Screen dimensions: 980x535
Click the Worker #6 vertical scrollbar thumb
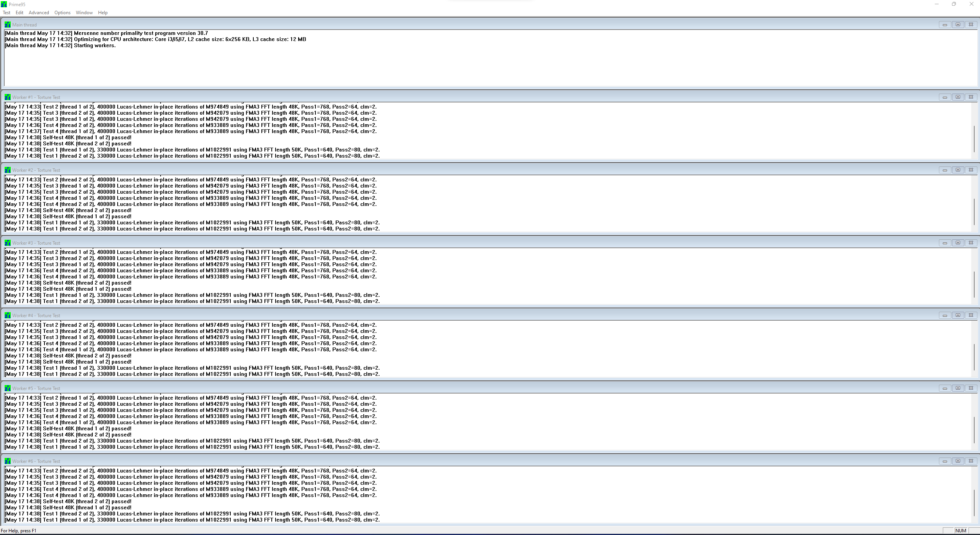tap(974, 503)
